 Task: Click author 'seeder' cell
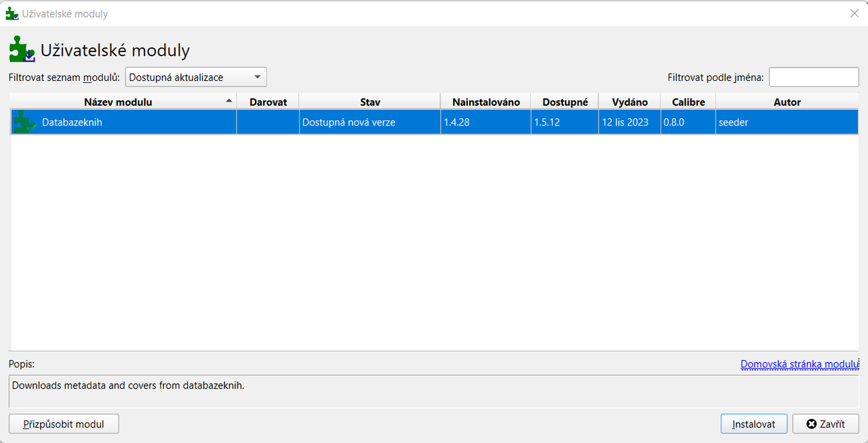(787, 123)
